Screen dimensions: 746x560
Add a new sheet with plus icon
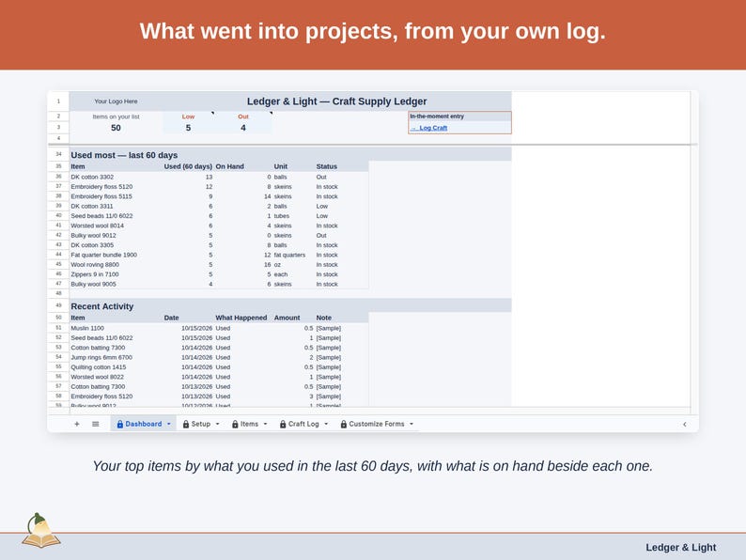[77, 424]
